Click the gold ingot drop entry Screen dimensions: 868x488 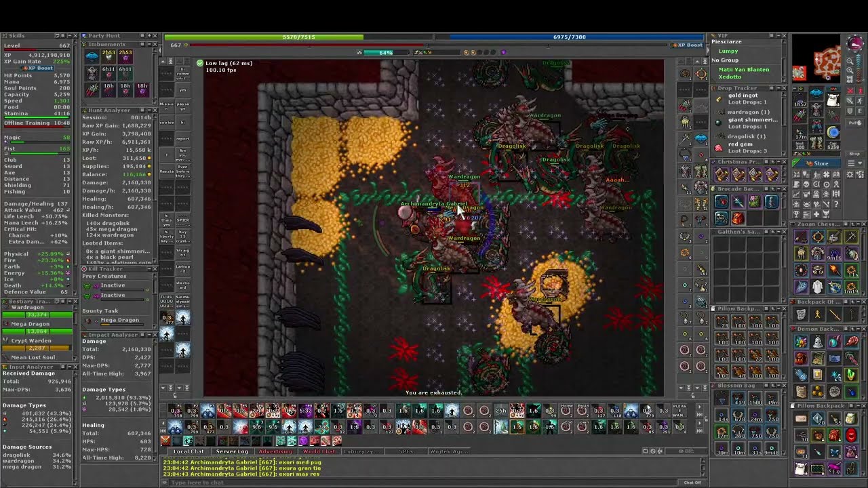746,99
